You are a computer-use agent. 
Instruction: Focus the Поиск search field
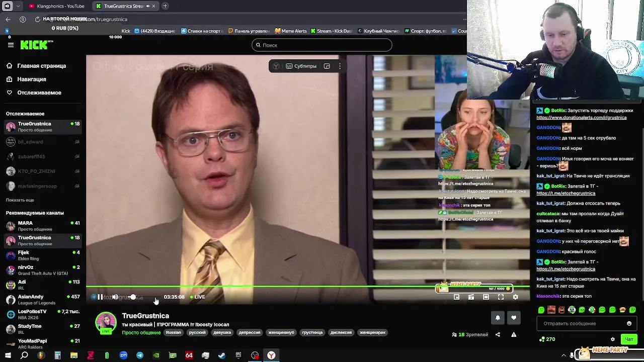click(x=321, y=45)
